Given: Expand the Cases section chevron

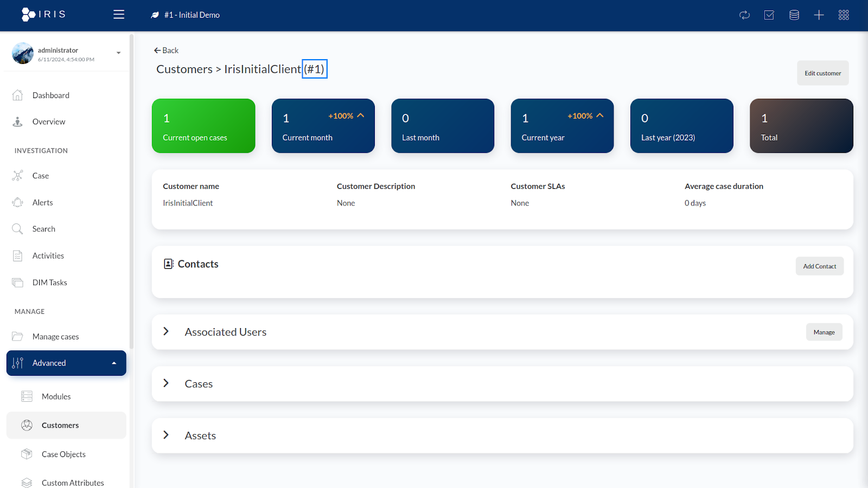Looking at the screenshot, I should (x=166, y=383).
